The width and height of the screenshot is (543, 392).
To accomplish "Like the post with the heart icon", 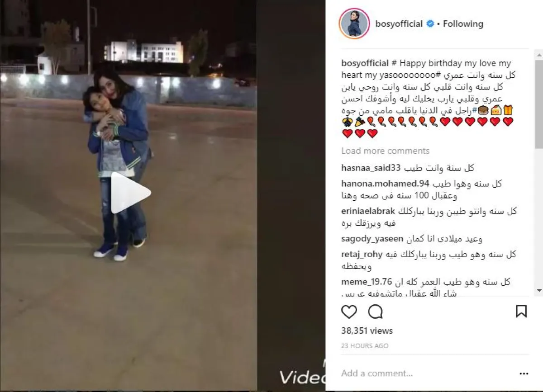I will (349, 312).
